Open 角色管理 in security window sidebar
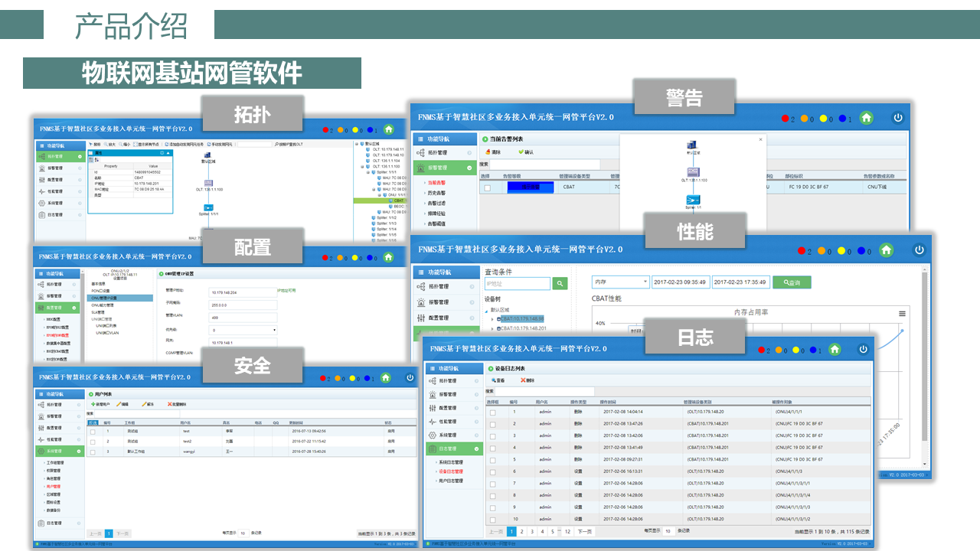980x551 pixels. pos(54,478)
